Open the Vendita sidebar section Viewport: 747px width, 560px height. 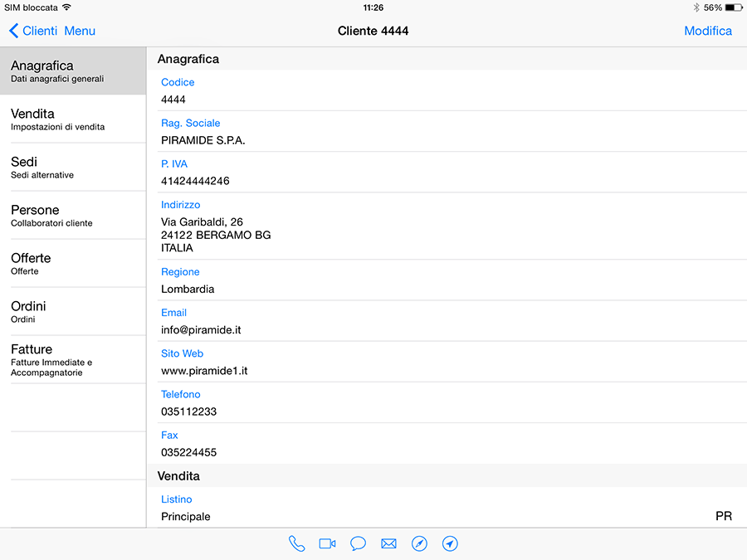pos(73,119)
